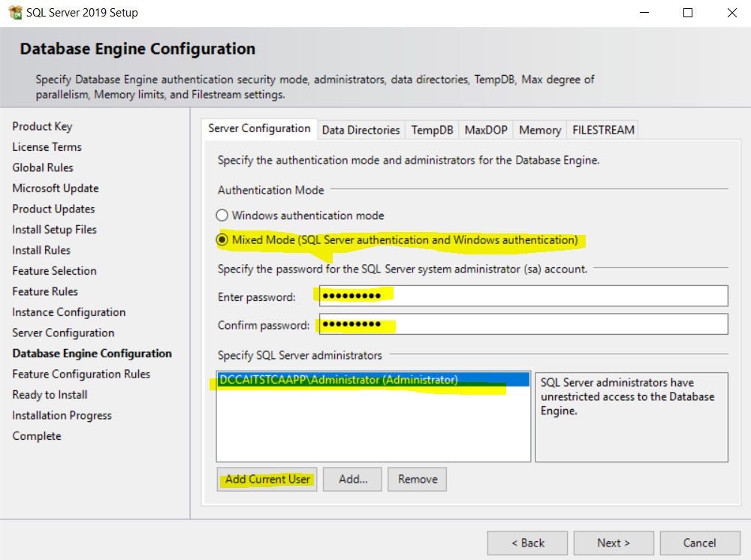Select Windows authentication mode radio button
This screenshot has height=560, width=751.
pos(222,215)
